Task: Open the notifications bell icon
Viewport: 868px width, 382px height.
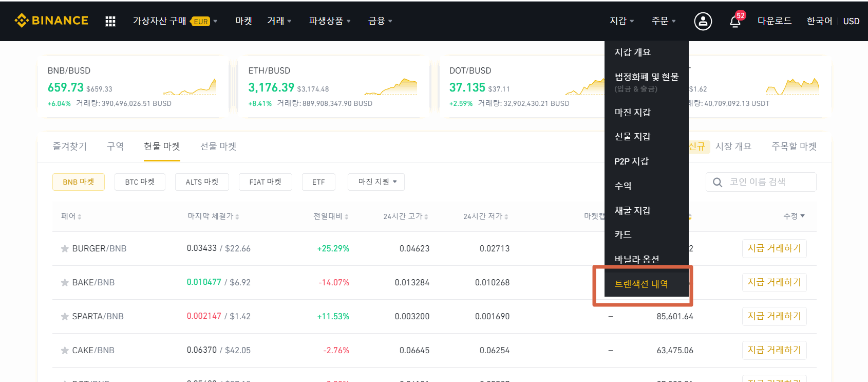Action: (735, 22)
